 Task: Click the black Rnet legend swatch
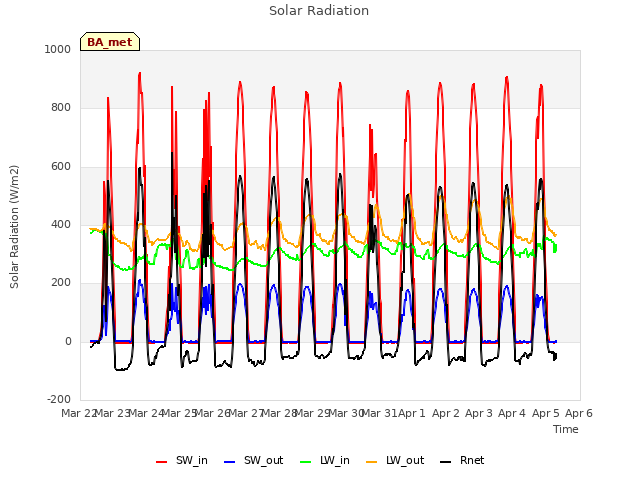tap(446, 462)
